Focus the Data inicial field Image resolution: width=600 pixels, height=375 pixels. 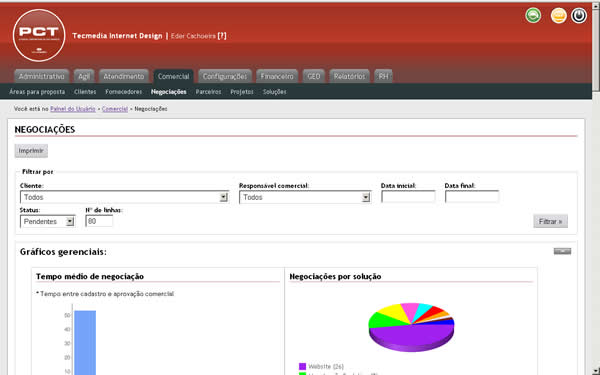pos(408,197)
